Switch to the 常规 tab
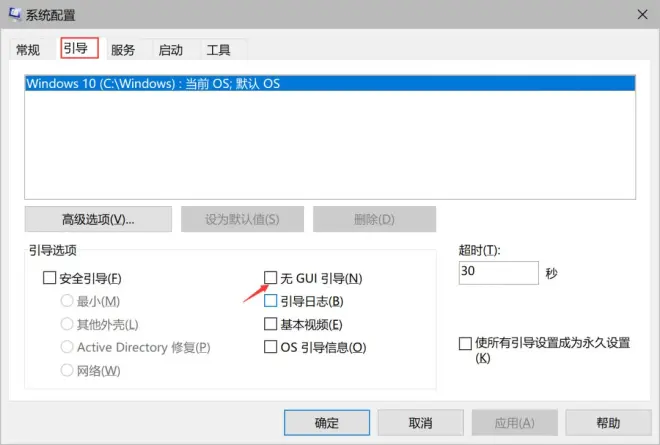Image resolution: width=660 pixels, height=445 pixels. click(28, 50)
